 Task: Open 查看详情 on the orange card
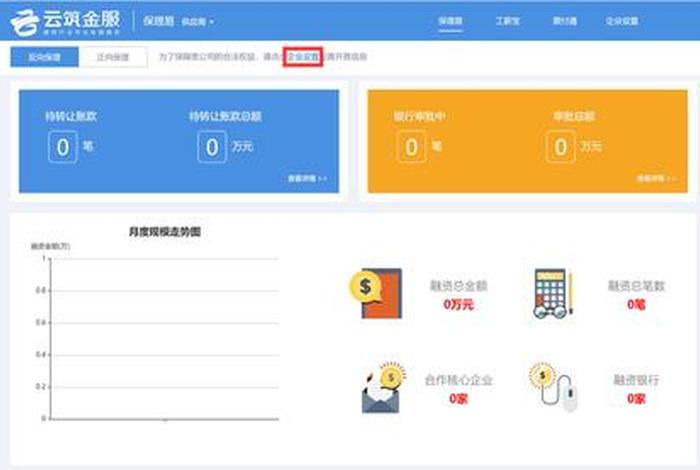pos(656,179)
